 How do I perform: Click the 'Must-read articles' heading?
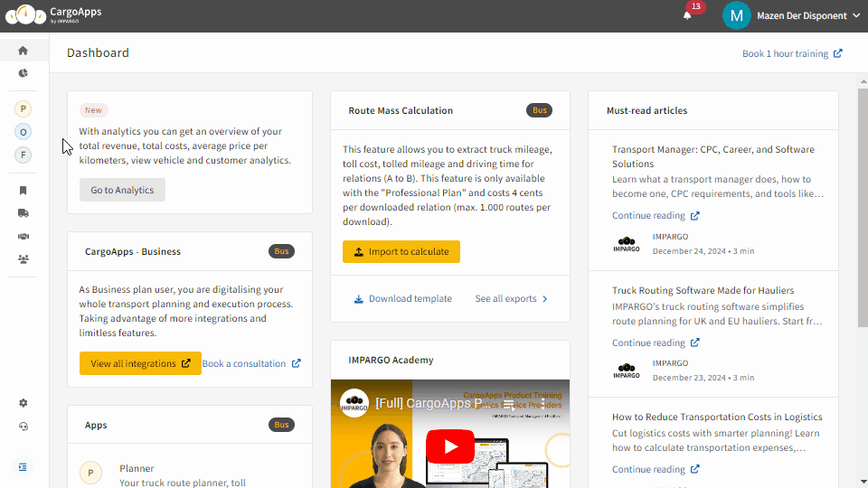(646, 110)
